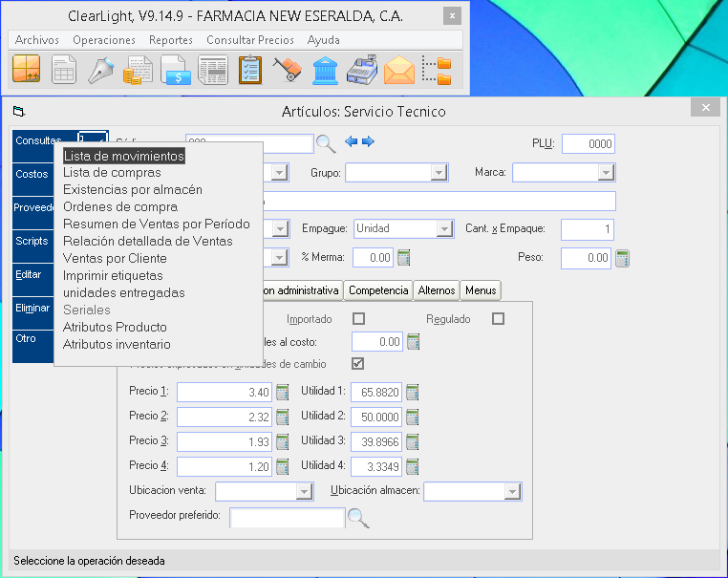Viewport: 728px width, 578px height.
Task: Select Existencias por almacén entry
Action: pyautogui.click(x=133, y=190)
